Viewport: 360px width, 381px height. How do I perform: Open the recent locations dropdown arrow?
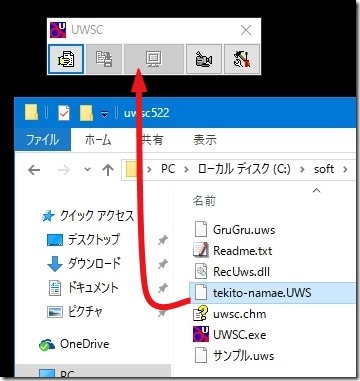point(88,170)
